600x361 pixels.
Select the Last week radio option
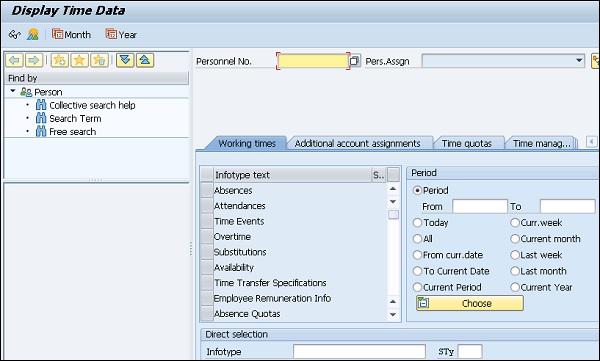(x=515, y=255)
